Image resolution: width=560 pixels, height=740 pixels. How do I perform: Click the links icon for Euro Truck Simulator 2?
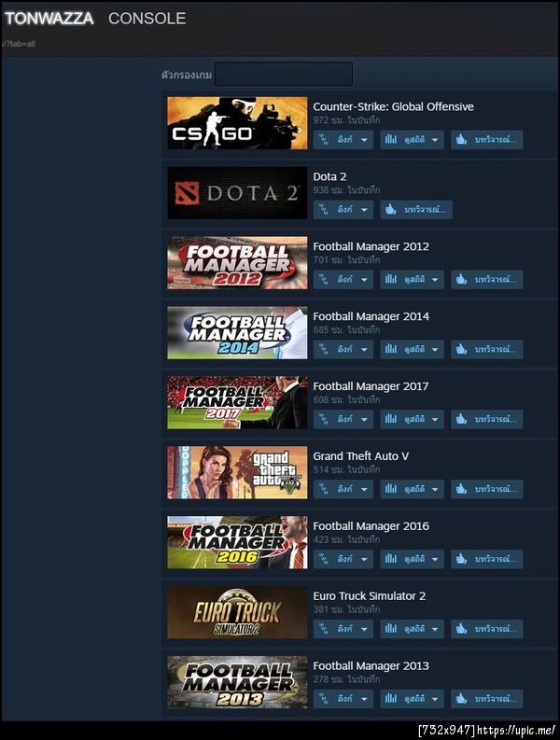(x=324, y=629)
